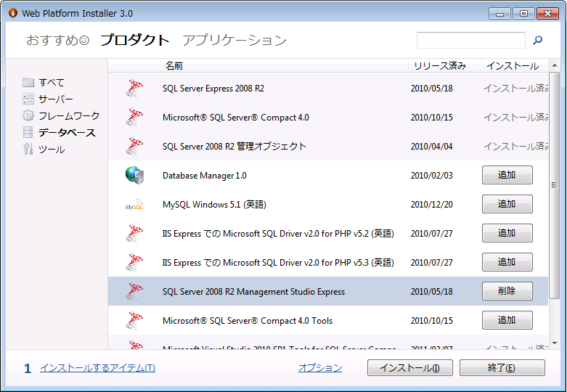Click the scrollbar down arrow
The image size is (567, 392).
[x=555, y=343]
